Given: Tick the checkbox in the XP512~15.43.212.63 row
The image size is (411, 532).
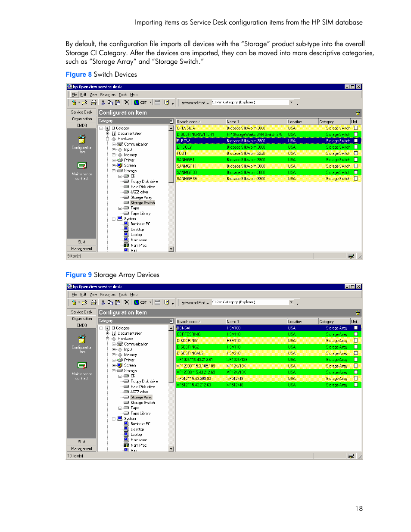Looking at the screenshot, I should [356, 385].
